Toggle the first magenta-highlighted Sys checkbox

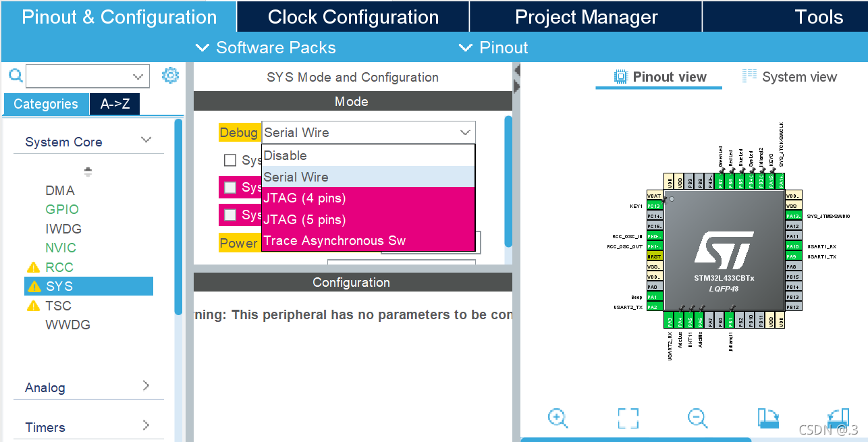tap(230, 187)
